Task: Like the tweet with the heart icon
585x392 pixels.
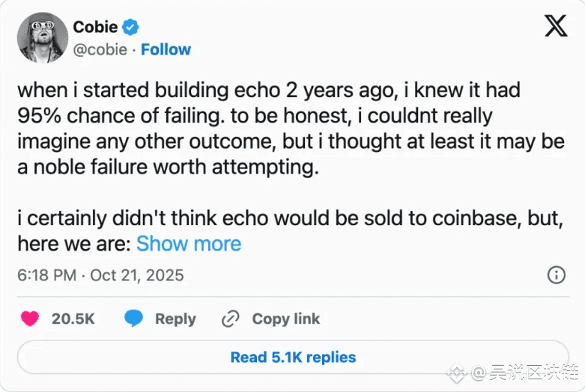Action: (x=30, y=319)
